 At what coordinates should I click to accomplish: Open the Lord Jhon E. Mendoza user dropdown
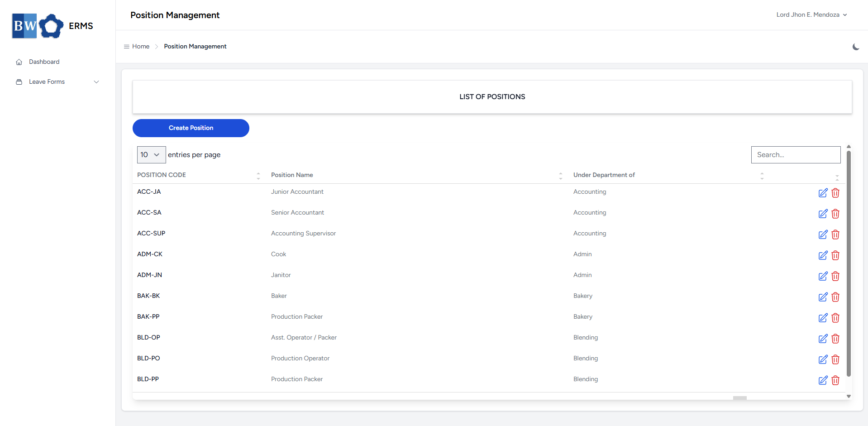point(811,15)
